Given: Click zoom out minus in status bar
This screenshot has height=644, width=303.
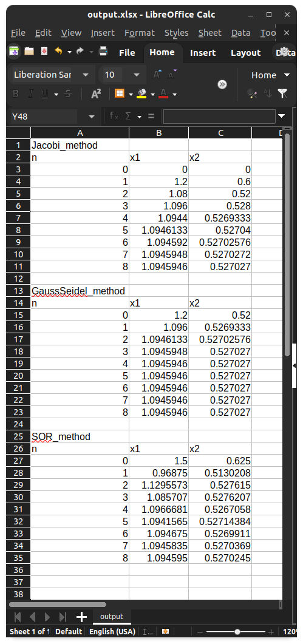Looking at the screenshot, I should pos(200,632).
